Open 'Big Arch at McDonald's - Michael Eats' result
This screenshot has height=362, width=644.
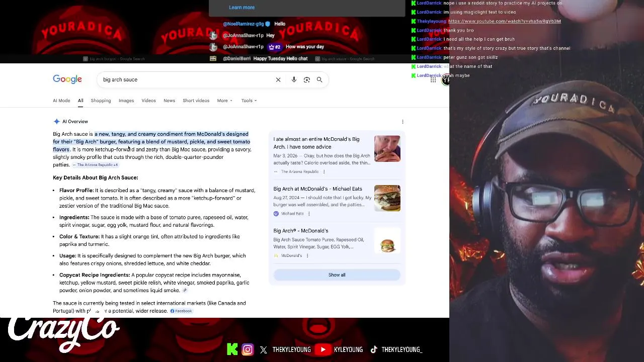[x=317, y=189]
